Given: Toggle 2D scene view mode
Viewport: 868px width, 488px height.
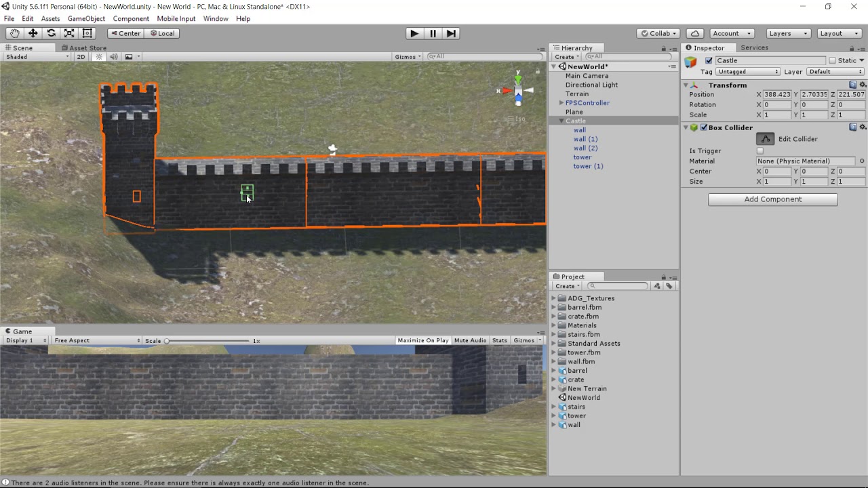Looking at the screenshot, I should (x=81, y=57).
